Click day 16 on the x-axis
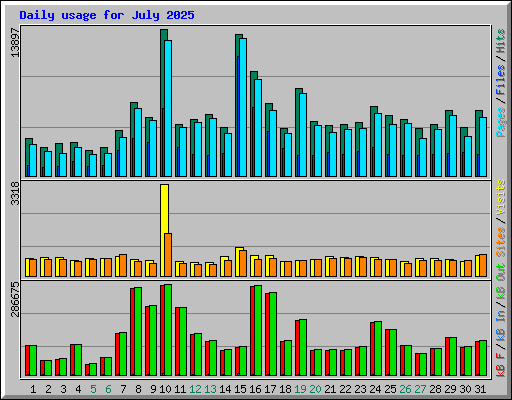Viewport: 512px width, 400px height. point(255,389)
